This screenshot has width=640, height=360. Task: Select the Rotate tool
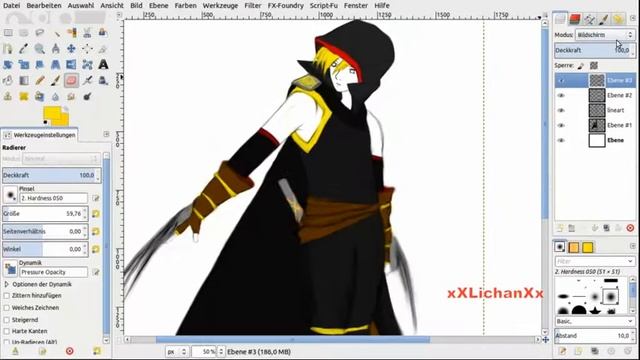(x=8, y=64)
